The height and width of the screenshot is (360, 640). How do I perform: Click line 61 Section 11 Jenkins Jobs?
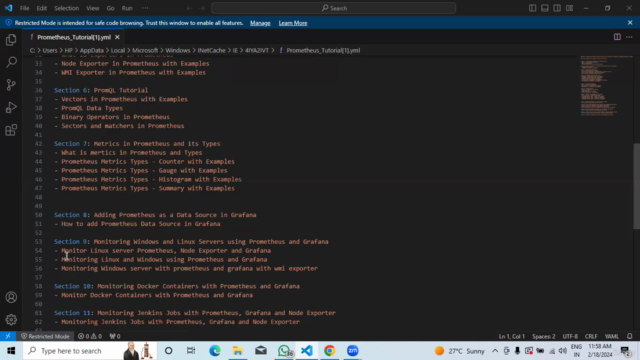[x=195, y=313]
